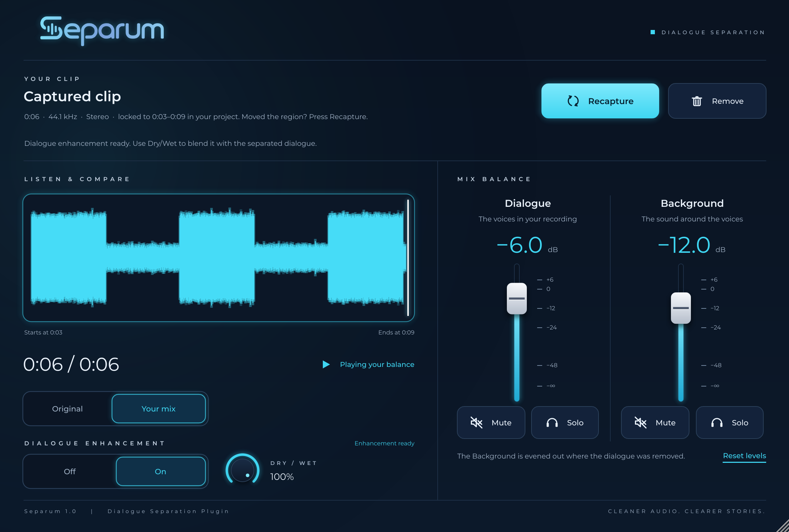This screenshot has height=532, width=789.
Task: Click the waveform playhead marker line
Action: tap(408, 258)
